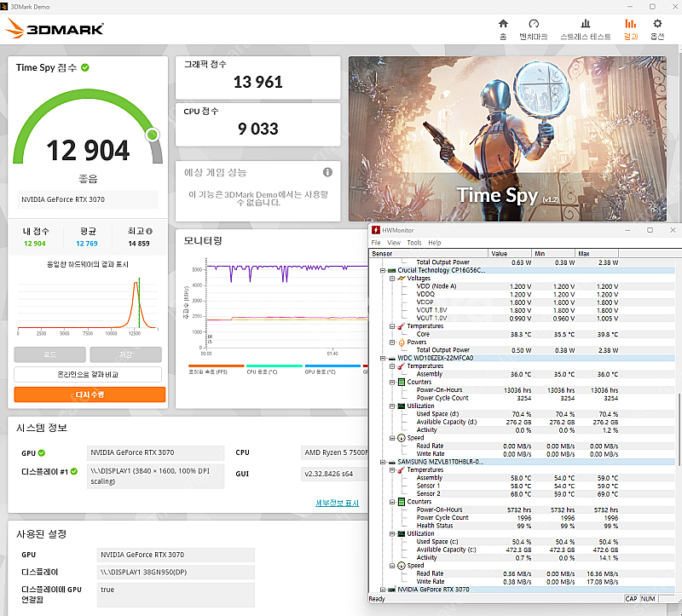
Task: Click the blue GPU temperature legend swatch
Action: 332,366
